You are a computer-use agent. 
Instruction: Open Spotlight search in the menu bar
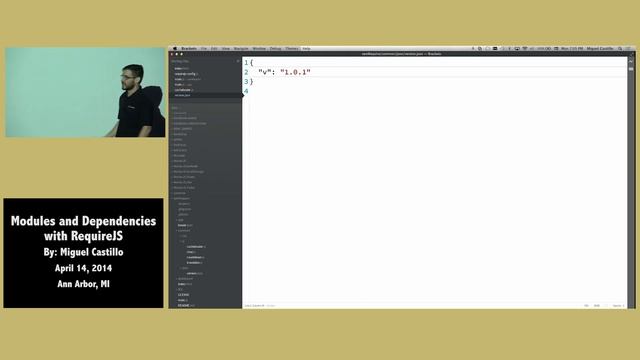coord(620,49)
